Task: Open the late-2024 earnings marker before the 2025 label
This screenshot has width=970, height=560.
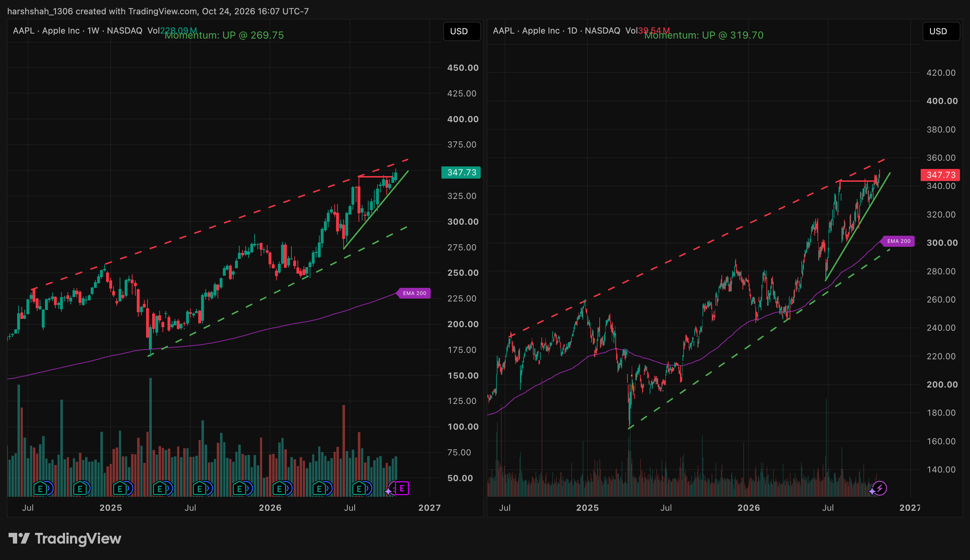Action: tap(80, 489)
